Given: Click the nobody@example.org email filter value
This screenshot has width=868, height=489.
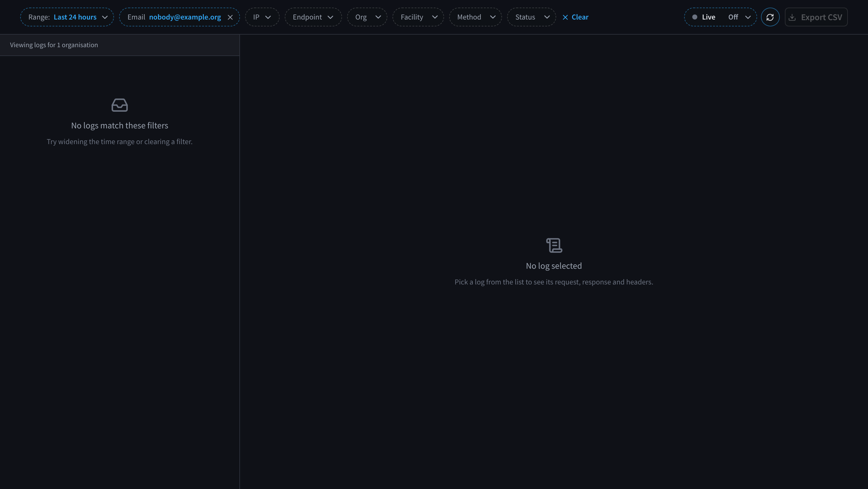Looking at the screenshot, I should [x=185, y=17].
